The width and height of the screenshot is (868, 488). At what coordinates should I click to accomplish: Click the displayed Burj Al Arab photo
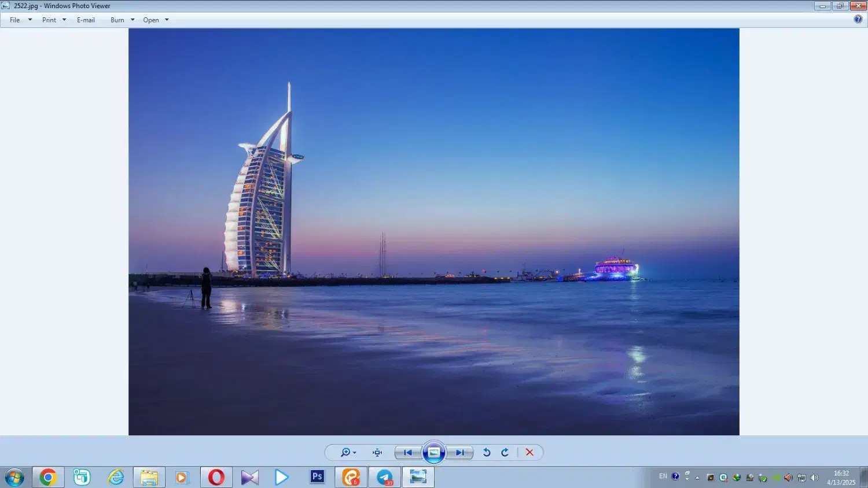coord(433,231)
